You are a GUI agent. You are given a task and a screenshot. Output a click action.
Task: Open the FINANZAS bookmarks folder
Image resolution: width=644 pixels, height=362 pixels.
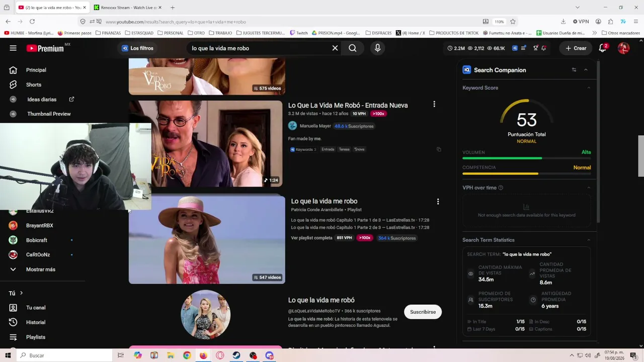click(107, 33)
